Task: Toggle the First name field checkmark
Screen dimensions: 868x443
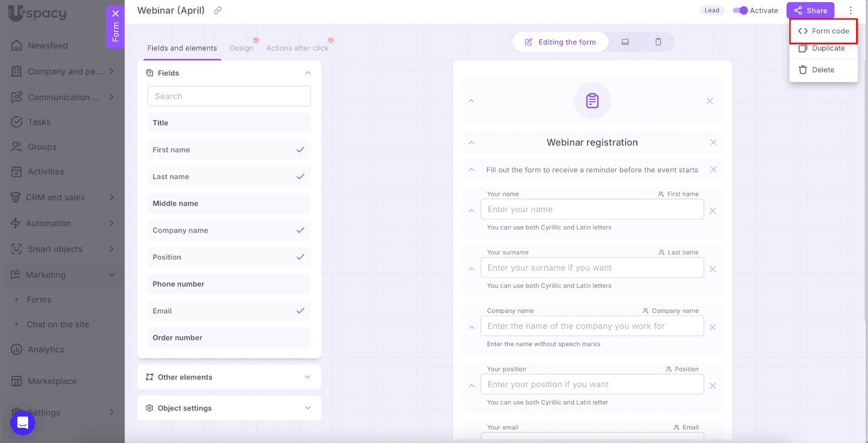Action: pos(301,150)
